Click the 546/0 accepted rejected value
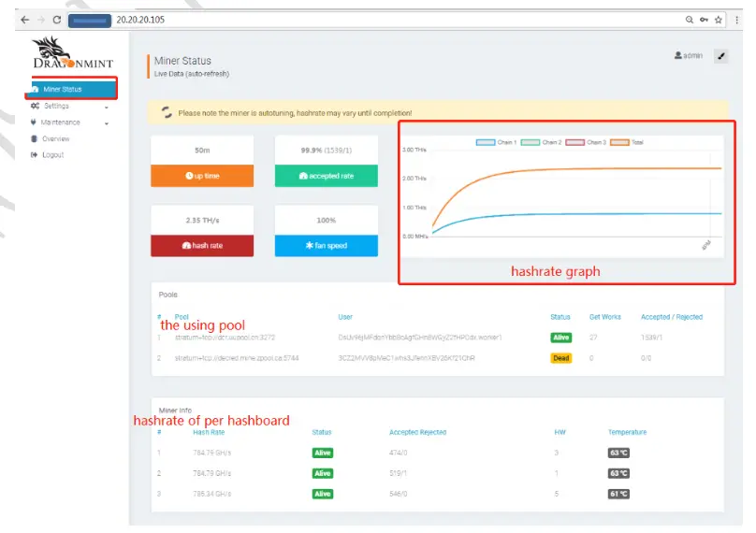 coord(399,494)
